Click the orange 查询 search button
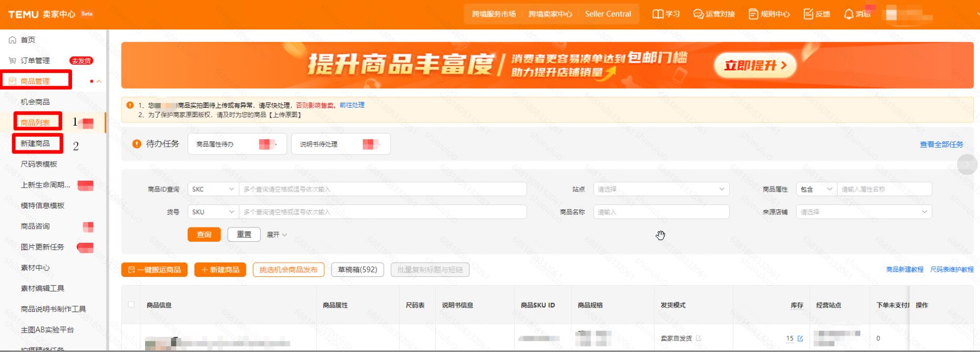The height and width of the screenshot is (352, 980). 204,235
